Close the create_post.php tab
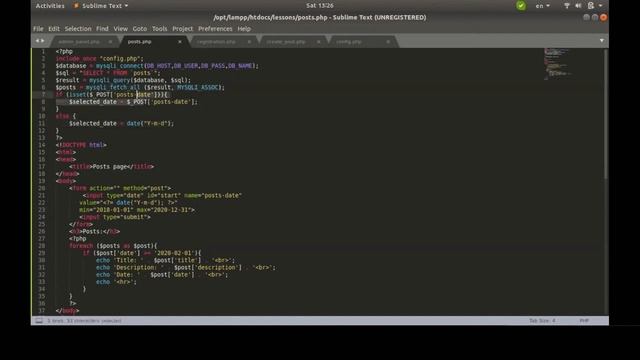The height and width of the screenshot is (360, 640). [x=318, y=42]
